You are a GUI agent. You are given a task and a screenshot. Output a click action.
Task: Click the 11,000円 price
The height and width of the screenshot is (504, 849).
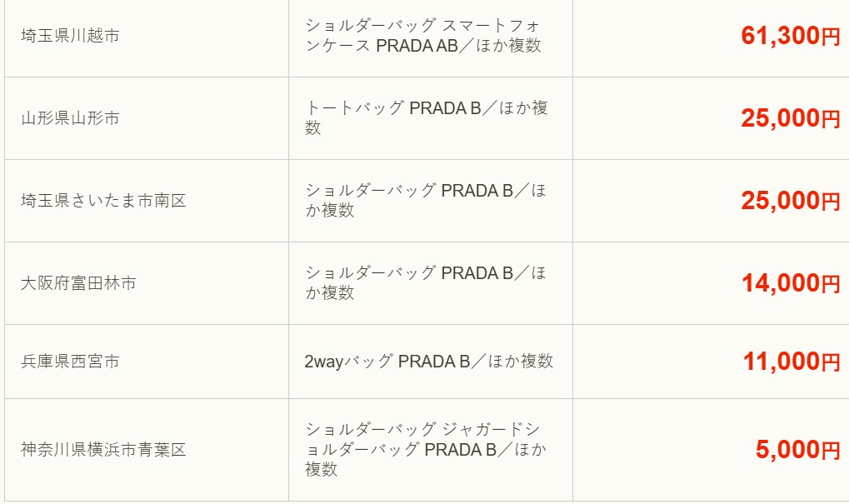[791, 362]
